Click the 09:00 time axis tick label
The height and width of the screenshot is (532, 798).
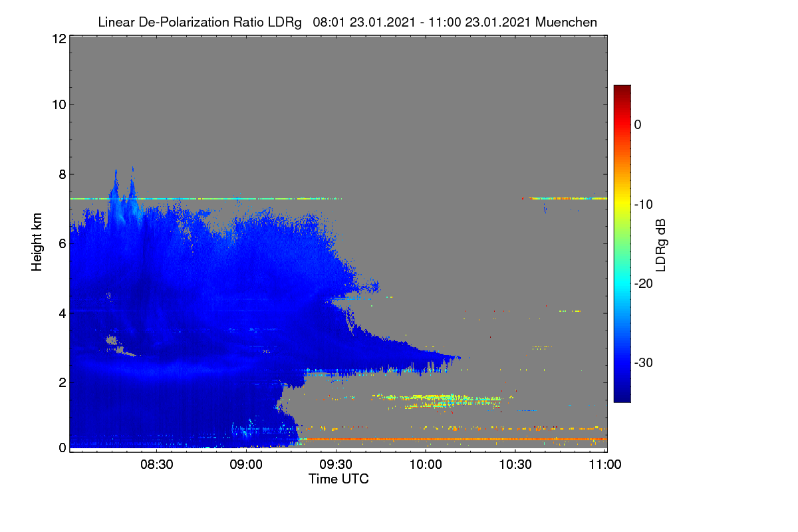click(x=247, y=464)
